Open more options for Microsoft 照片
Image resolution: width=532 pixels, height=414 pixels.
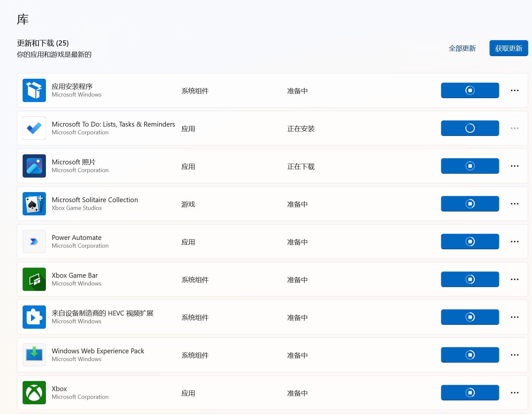pos(515,166)
